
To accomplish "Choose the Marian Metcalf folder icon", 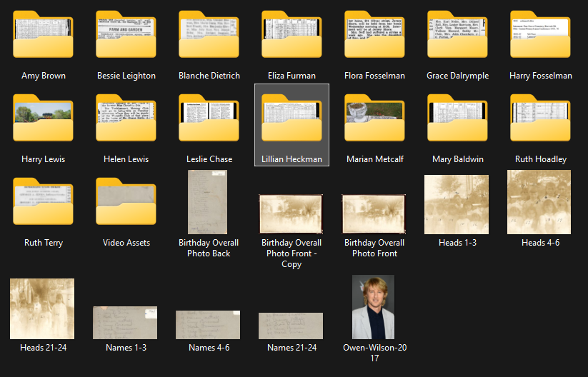I will point(374,118).
